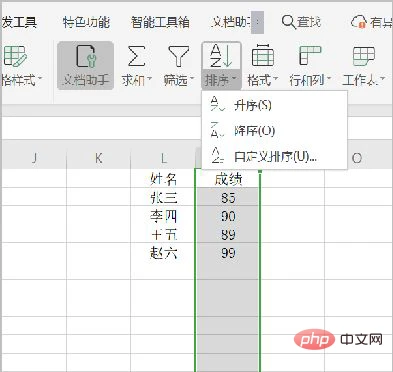This screenshot has height=372, width=393.
Task: Click the 筛选 funnel filter icon
Action: tap(178, 56)
